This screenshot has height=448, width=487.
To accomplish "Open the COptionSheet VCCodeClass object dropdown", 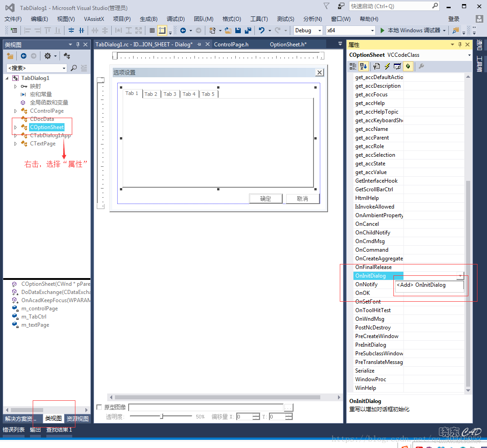I will (x=469, y=55).
